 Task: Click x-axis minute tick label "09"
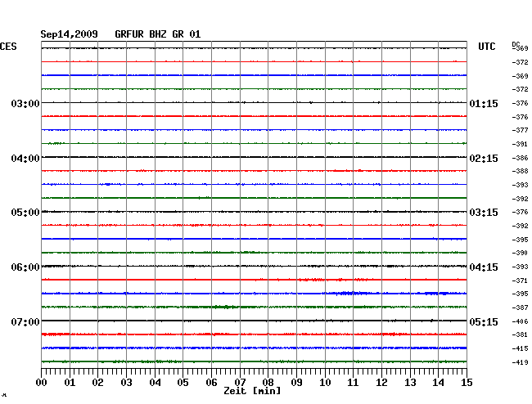coord(296,383)
